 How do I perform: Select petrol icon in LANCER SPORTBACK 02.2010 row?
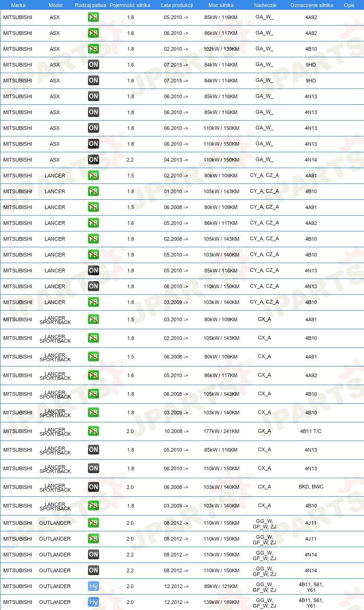pos(94,338)
